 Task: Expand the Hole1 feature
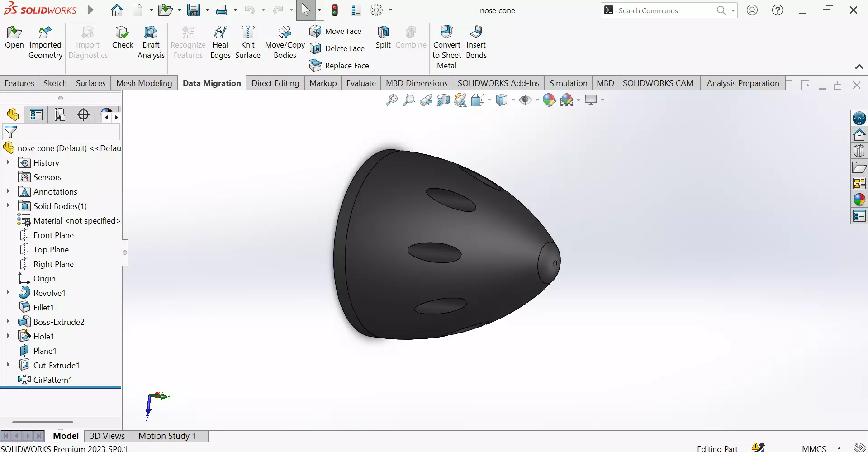tap(8, 336)
